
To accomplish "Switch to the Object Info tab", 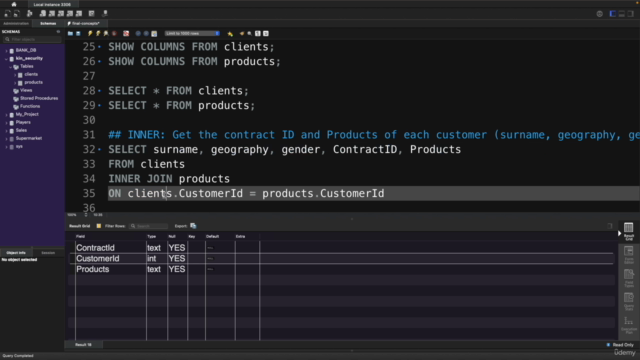I will pos(16,253).
